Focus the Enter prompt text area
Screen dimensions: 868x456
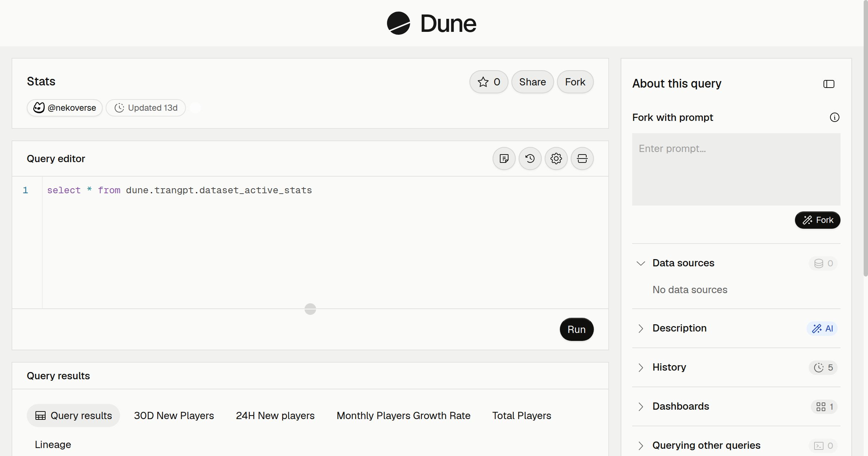click(x=736, y=169)
